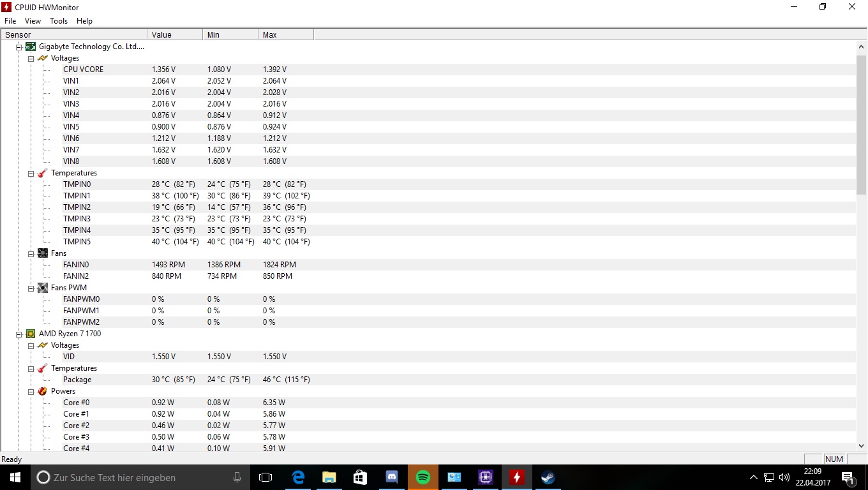Screen dimensions: 868x490
Task: Open Discord from the taskbar
Action: [392, 477]
